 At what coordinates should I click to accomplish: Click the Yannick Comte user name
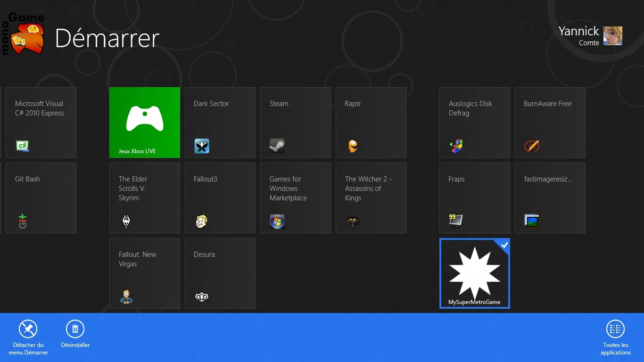coord(579,36)
